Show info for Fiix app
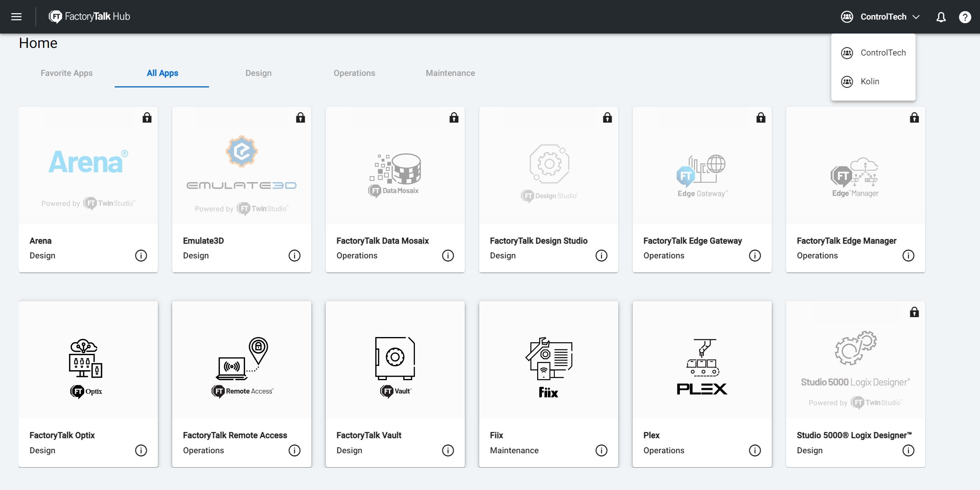 tap(602, 450)
